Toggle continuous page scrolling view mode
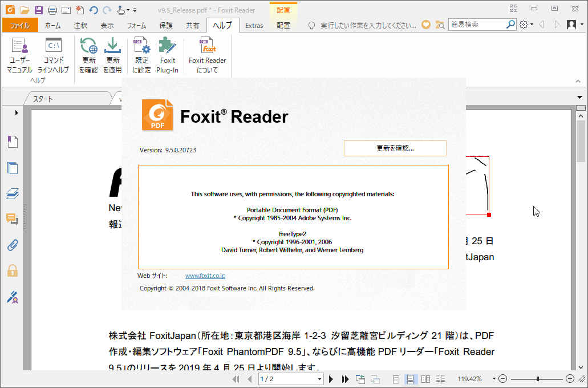The width and height of the screenshot is (588, 388). coord(411,378)
